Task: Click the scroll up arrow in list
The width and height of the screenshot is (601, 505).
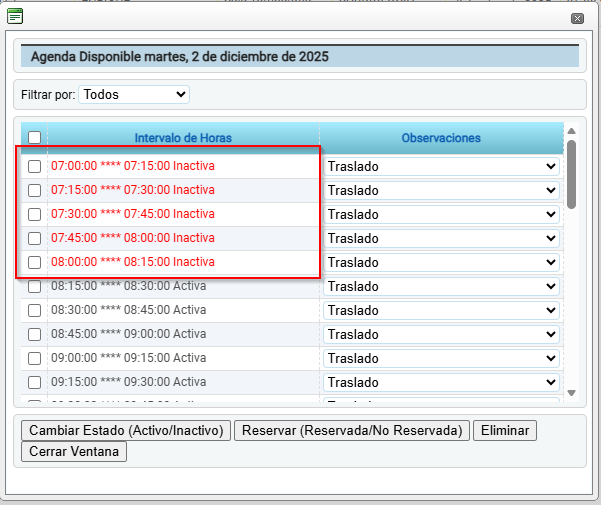Action: tap(571, 131)
